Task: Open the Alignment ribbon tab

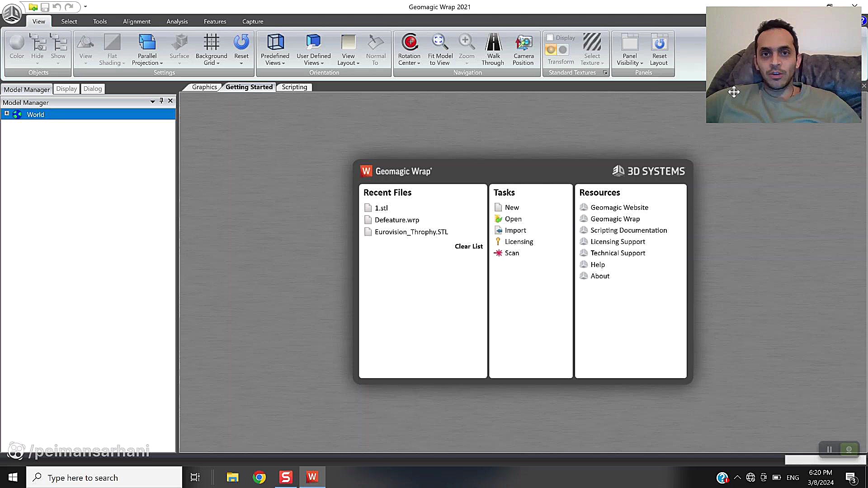Action: pos(137,21)
